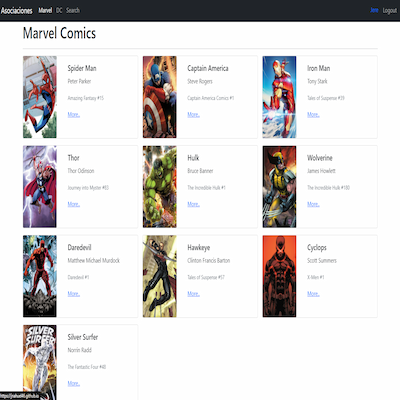
Task: Select the Marvel nav item
Action: (45, 10)
